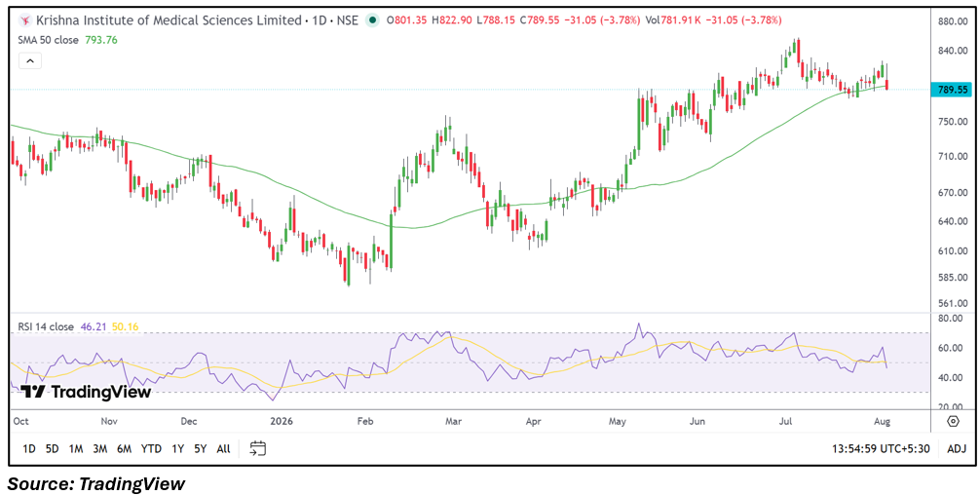Click the TradingView logo
This screenshot has width=980, height=495.
86,392
